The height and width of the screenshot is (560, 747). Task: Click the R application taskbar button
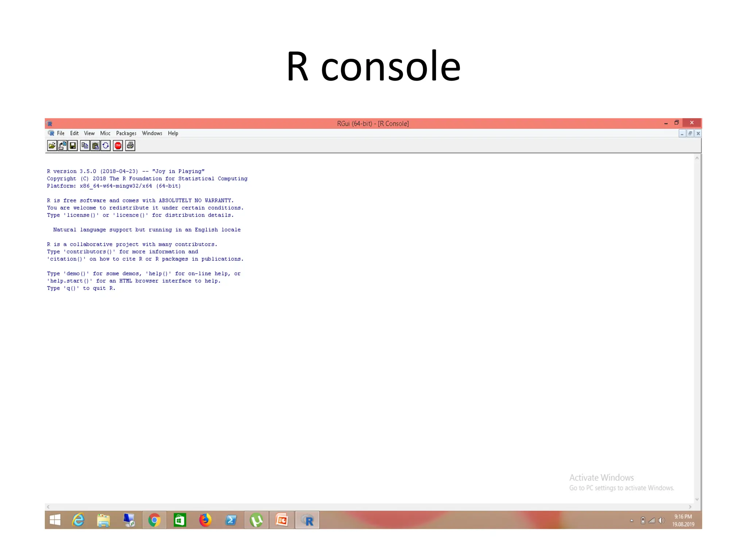coord(307,520)
